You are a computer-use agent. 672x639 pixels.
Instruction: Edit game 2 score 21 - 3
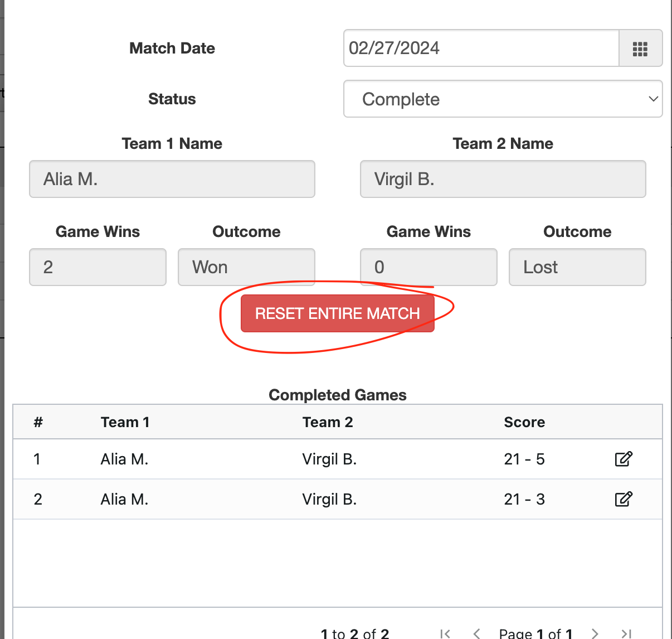click(x=623, y=499)
